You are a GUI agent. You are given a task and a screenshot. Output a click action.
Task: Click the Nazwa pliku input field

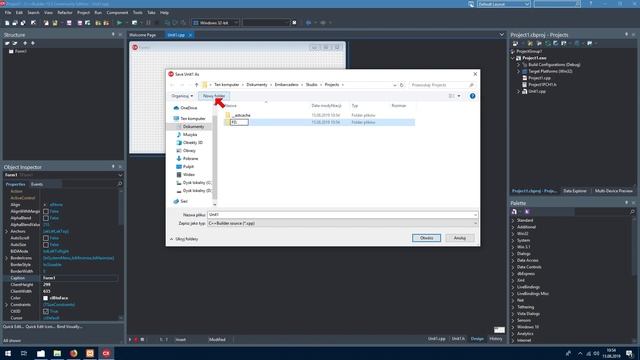[x=342, y=215]
